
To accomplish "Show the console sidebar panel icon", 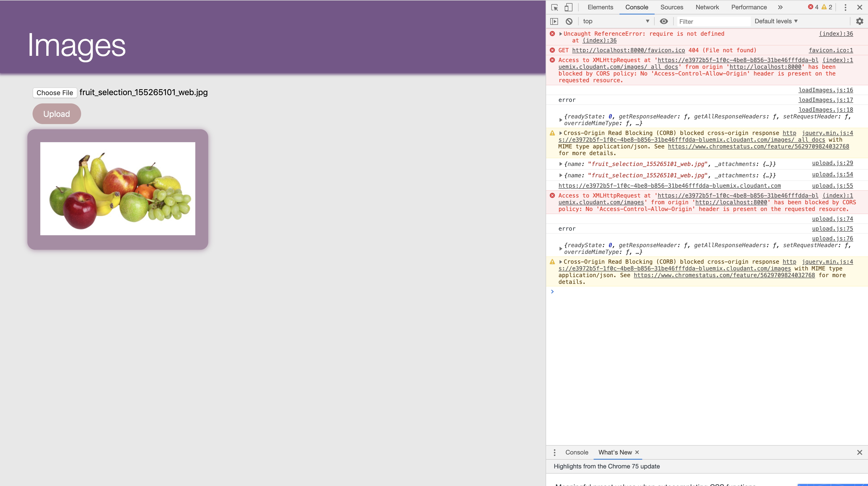I will [x=554, y=21].
